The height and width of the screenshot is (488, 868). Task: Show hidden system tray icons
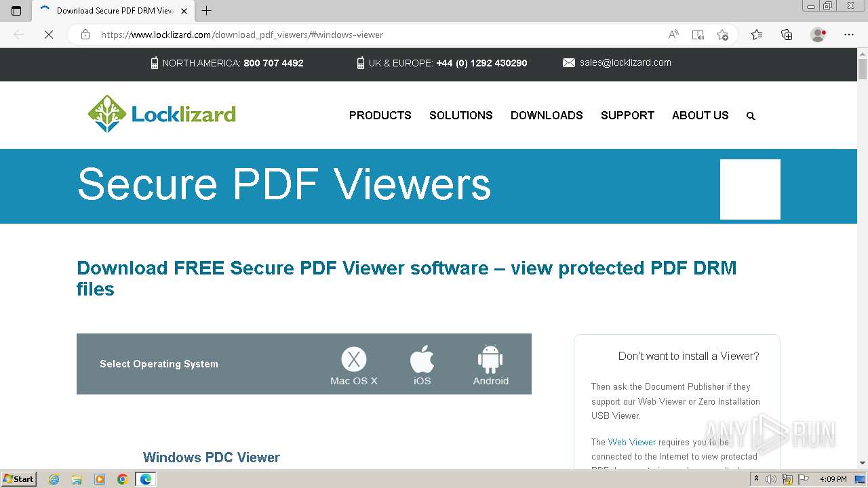756,479
